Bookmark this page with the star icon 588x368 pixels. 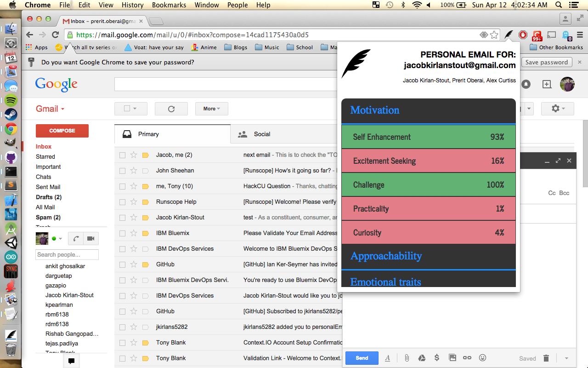coord(494,34)
